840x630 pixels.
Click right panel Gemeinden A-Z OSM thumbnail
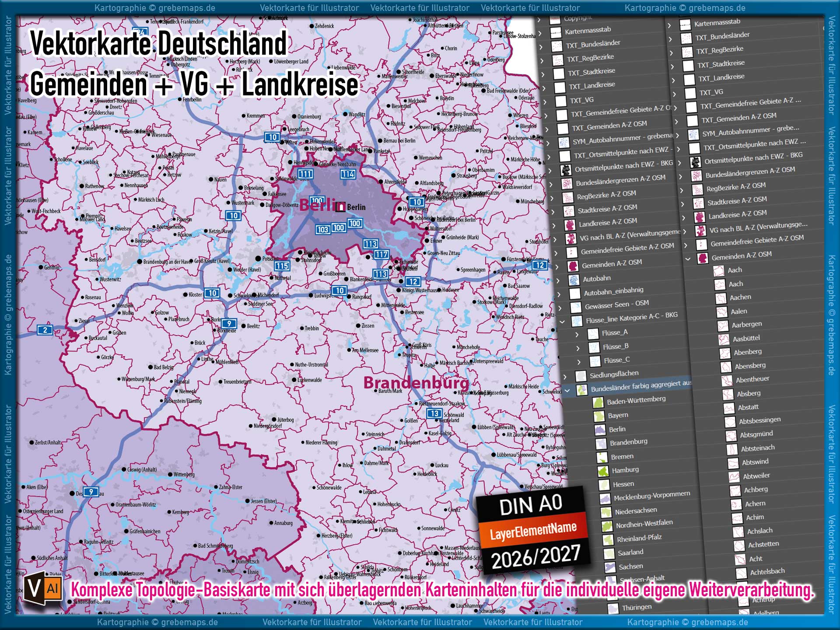point(703,258)
